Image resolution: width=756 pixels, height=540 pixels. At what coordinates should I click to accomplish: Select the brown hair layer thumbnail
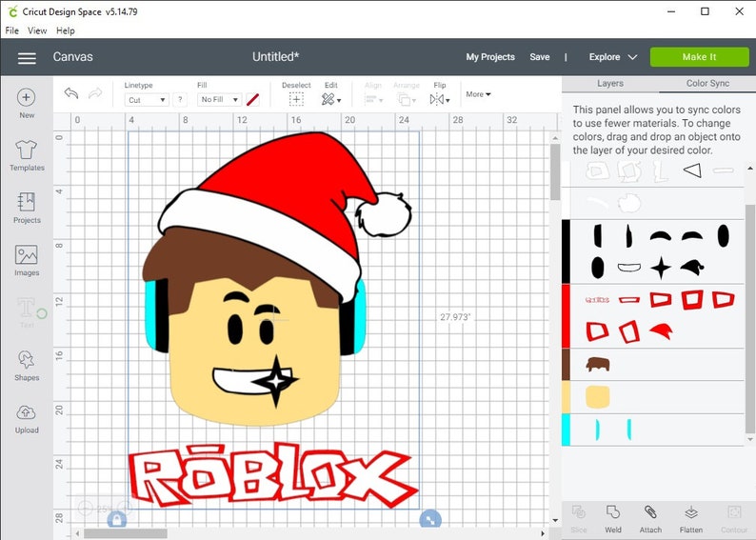(x=598, y=364)
